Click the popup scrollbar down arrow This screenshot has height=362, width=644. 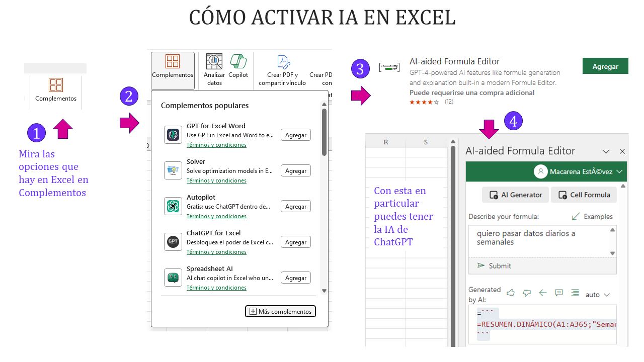[324, 291]
